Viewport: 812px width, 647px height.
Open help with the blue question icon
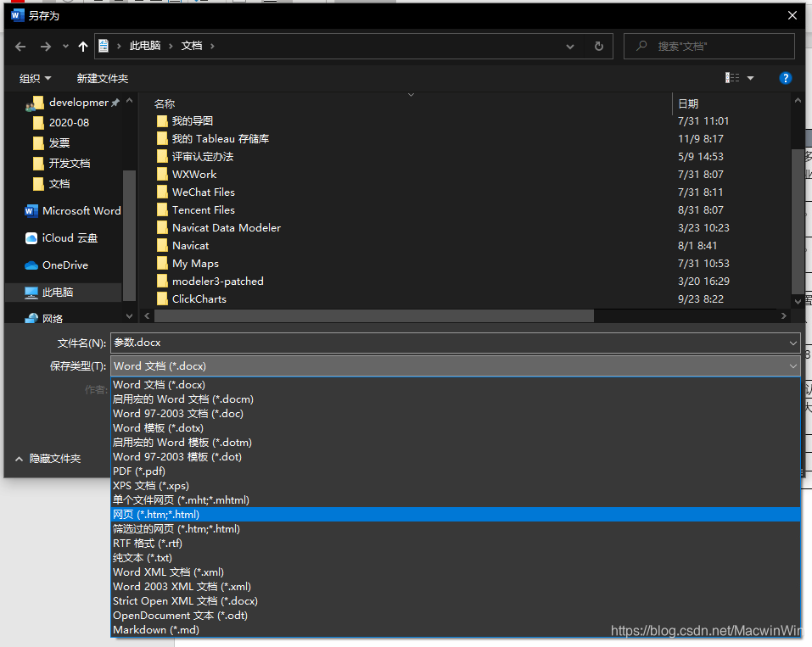(x=785, y=78)
